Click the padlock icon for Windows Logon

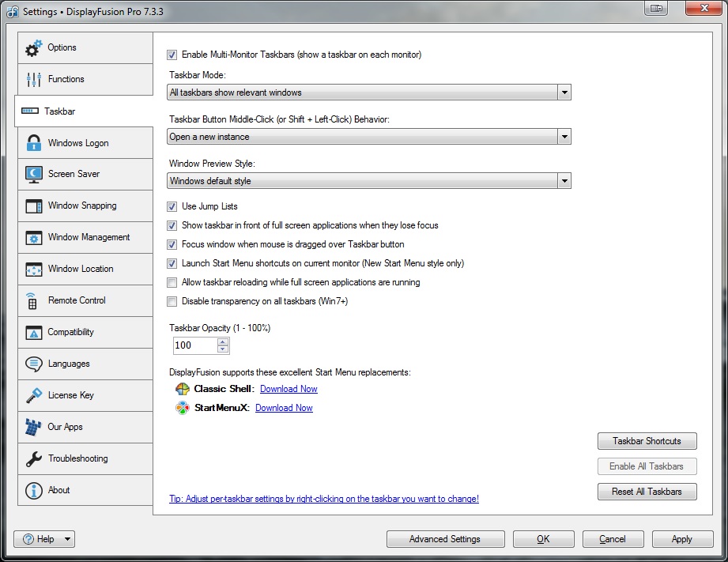(33, 143)
